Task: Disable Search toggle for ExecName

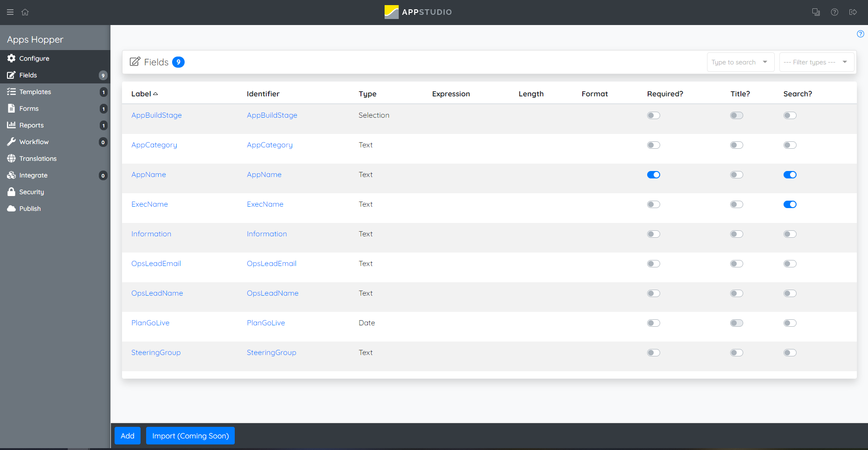Action: [790, 204]
